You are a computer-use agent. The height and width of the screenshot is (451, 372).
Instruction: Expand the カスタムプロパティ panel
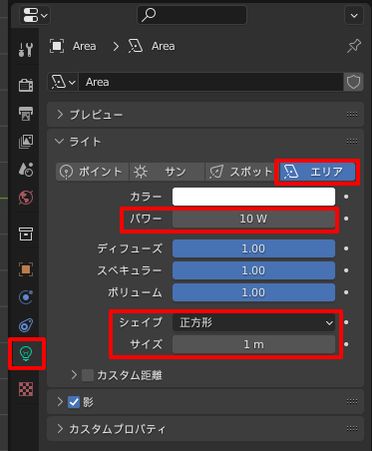pos(205,429)
